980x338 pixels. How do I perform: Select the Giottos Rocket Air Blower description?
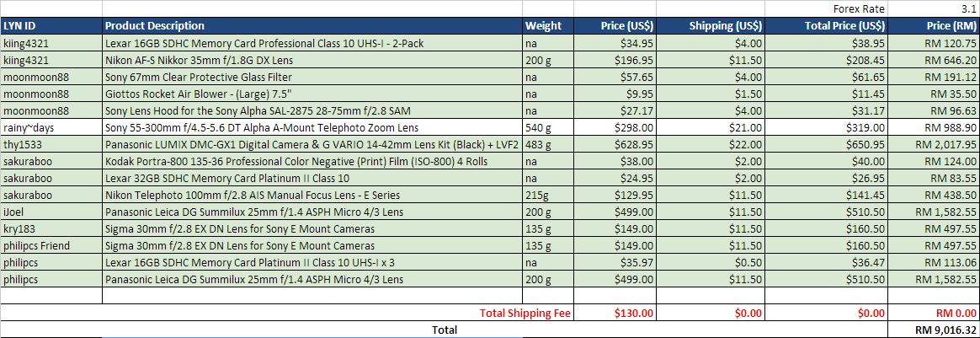click(x=312, y=94)
